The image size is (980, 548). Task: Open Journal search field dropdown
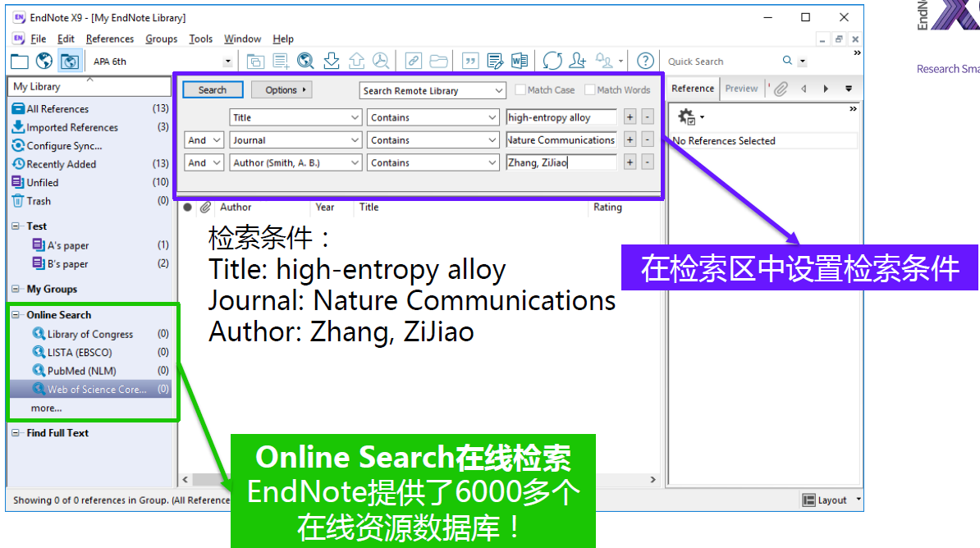[355, 140]
